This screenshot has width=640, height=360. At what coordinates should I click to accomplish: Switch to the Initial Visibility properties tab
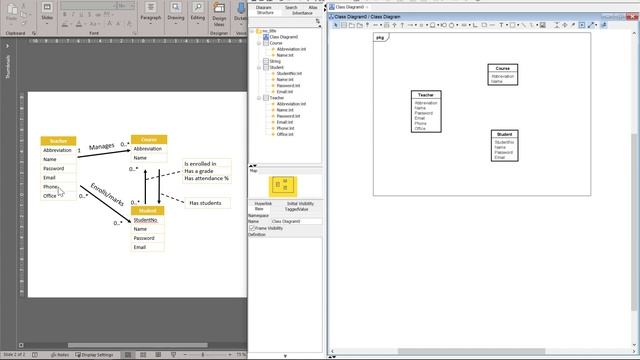[300, 204]
